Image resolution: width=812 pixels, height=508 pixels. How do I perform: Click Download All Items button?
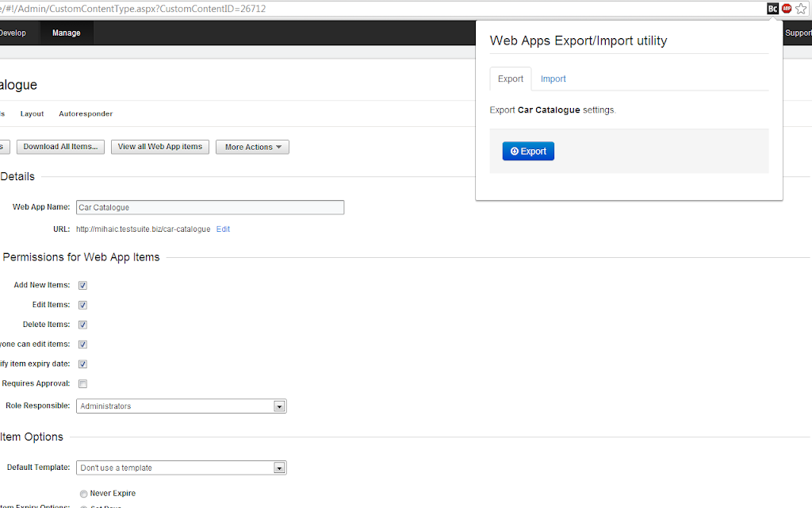coord(60,147)
